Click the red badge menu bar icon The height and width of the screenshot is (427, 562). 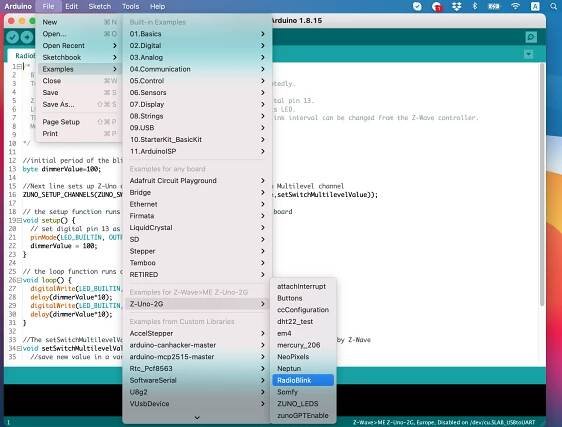point(437,6)
